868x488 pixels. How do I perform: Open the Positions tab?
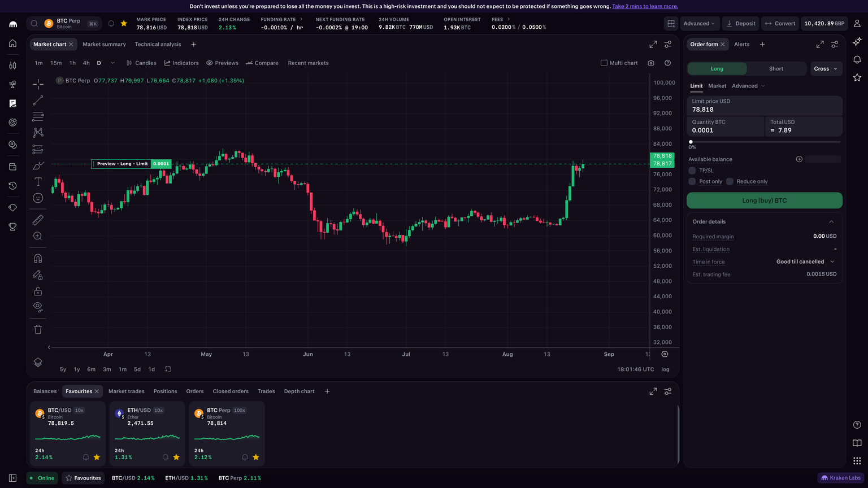point(165,391)
